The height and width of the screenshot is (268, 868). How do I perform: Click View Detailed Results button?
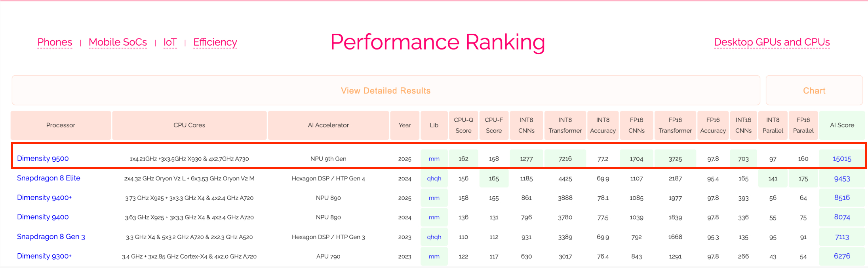[386, 90]
